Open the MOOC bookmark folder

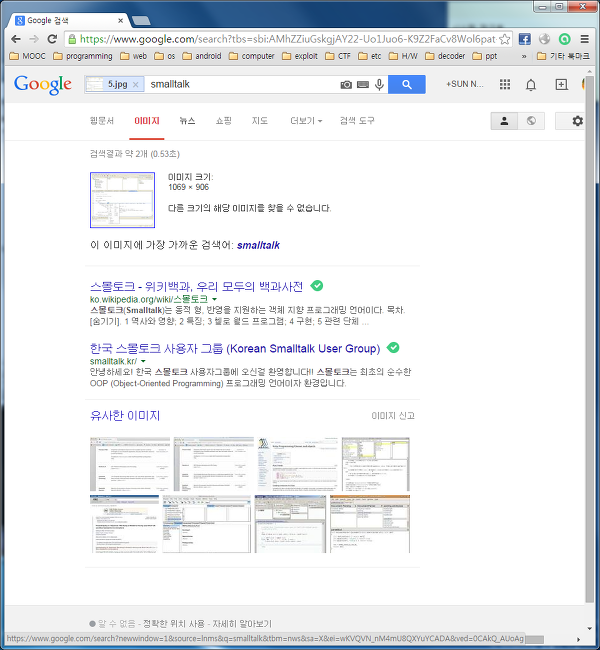(x=27, y=56)
